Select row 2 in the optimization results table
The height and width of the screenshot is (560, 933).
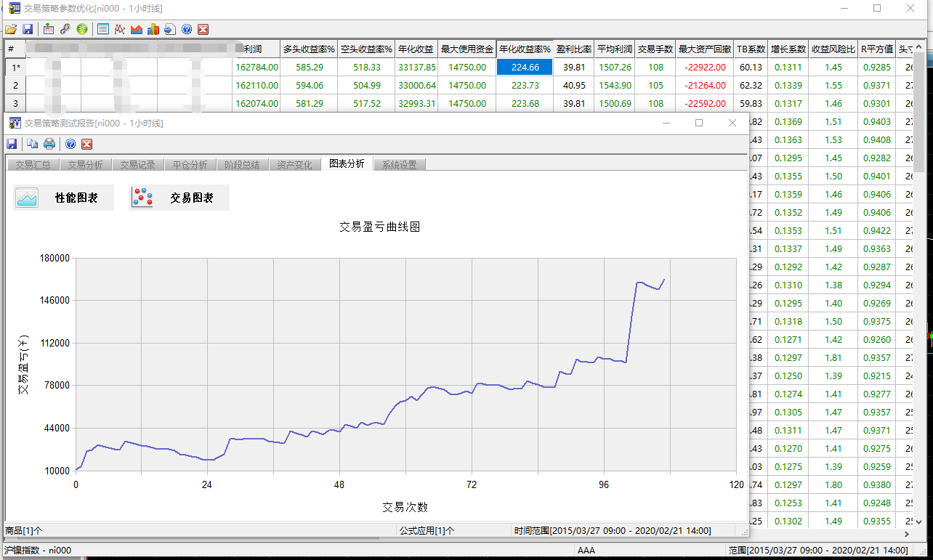pyautogui.click(x=15, y=85)
